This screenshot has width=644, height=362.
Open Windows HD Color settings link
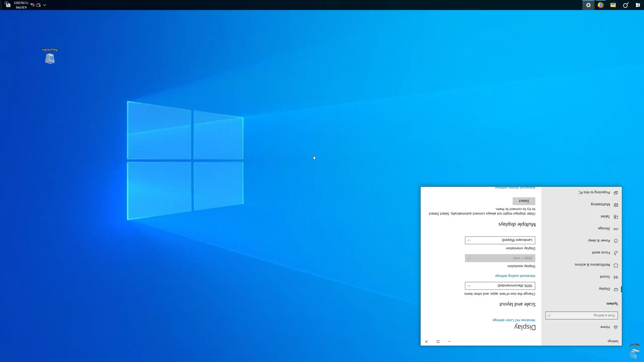point(514,320)
